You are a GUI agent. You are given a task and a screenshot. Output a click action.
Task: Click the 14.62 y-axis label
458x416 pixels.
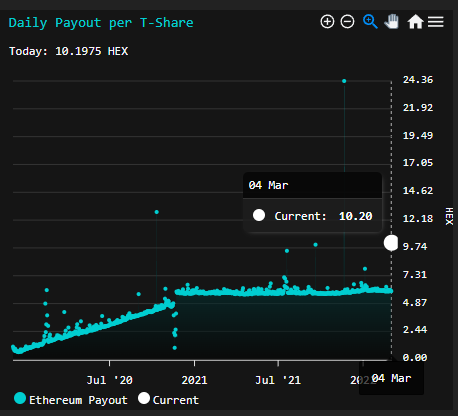pyautogui.click(x=418, y=191)
